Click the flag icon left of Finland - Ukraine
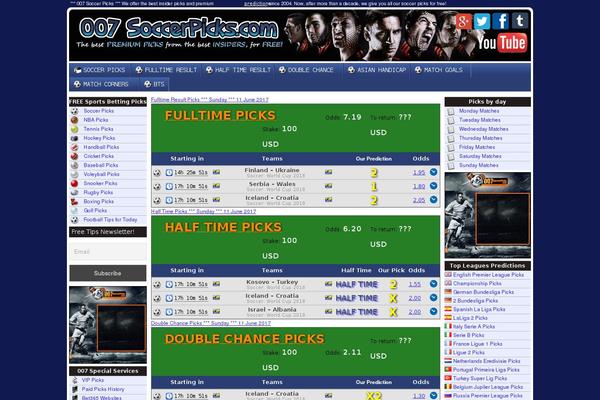Screen dimensions: 600x400 point(216,172)
